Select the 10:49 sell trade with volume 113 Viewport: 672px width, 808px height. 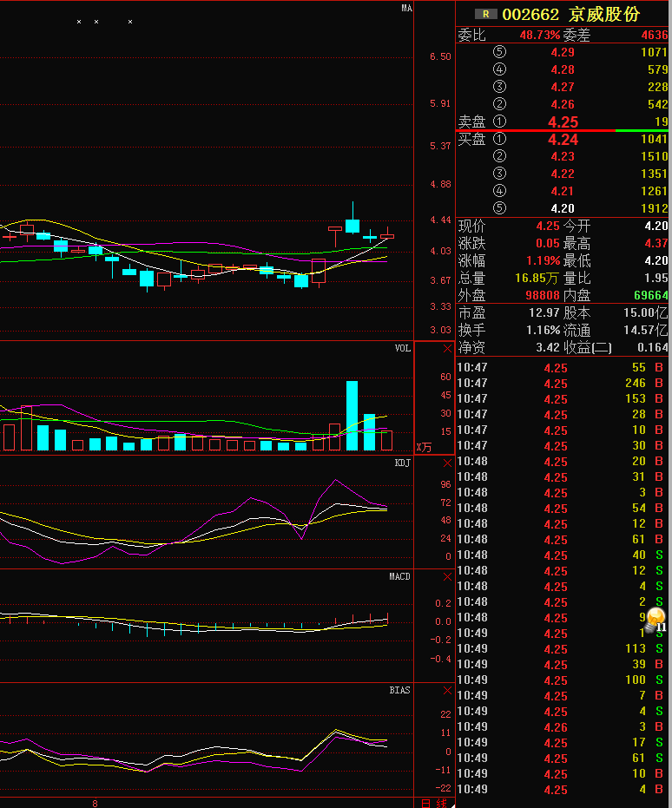(563, 649)
